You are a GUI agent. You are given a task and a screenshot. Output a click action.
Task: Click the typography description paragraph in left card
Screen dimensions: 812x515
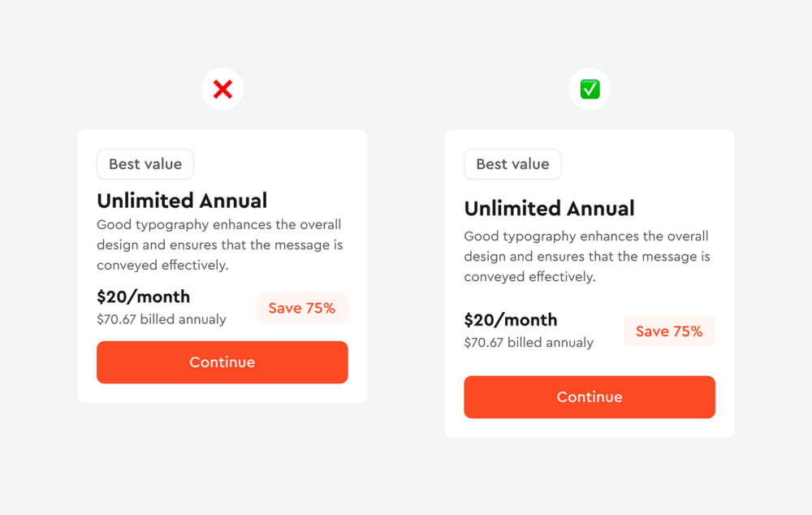coord(219,245)
